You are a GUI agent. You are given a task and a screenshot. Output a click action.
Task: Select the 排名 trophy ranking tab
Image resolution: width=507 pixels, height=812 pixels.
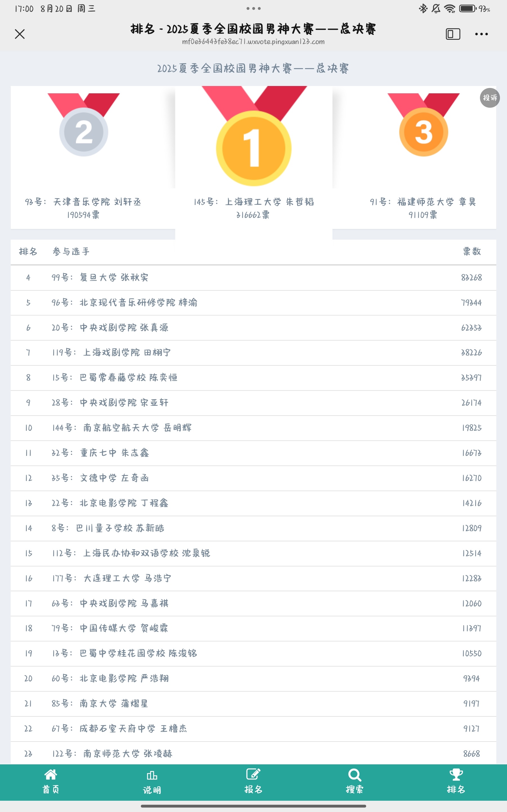point(456,782)
